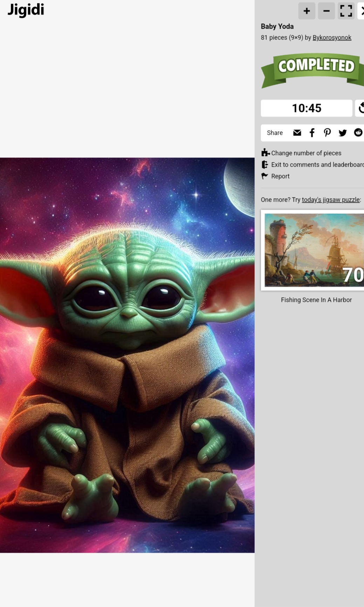Image resolution: width=364 pixels, height=607 pixels.
Task: Click the completed Baby Yoda puzzle image
Action: click(x=127, y=355)
